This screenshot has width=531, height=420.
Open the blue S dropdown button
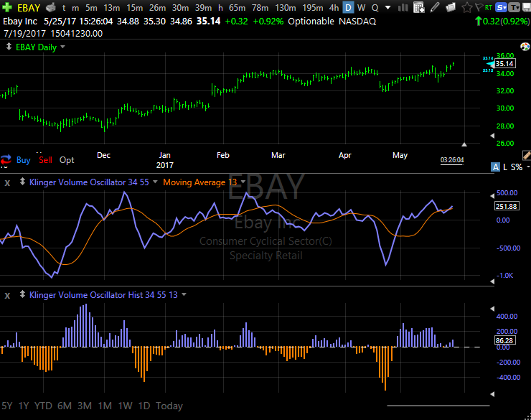click(x=501, y=7)
